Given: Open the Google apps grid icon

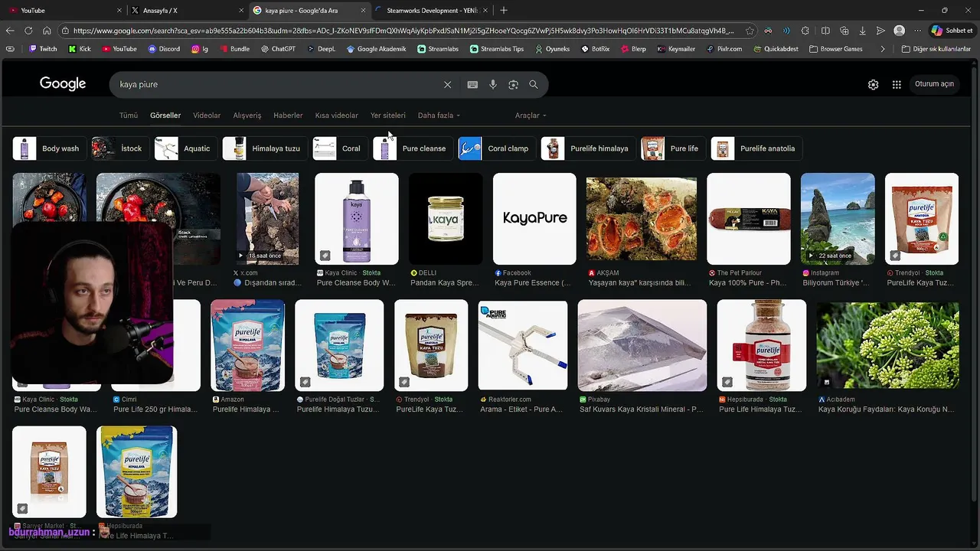Looking at the screenshot, I should (x=897, y=85).
